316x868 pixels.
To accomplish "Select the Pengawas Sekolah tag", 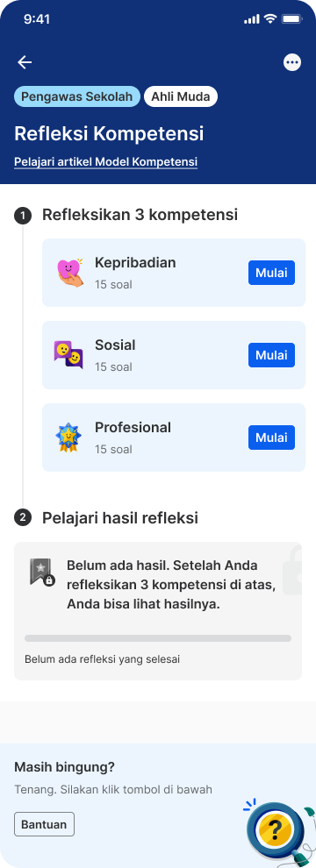I will (x=77, y=96).
